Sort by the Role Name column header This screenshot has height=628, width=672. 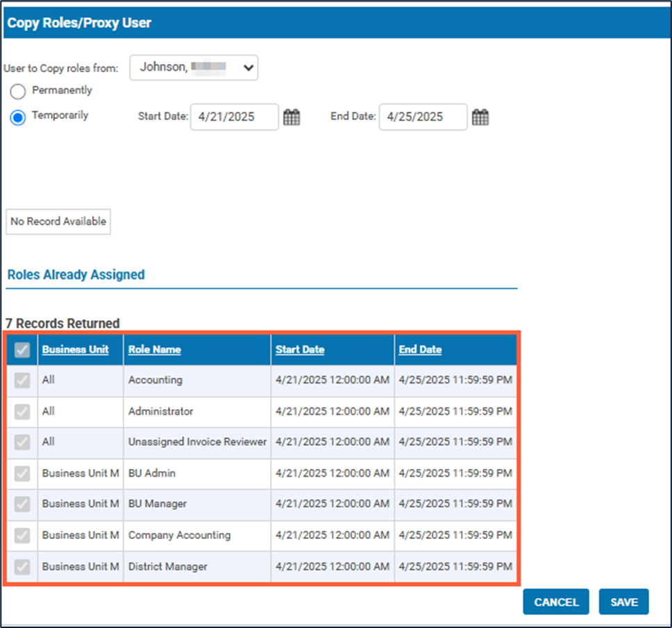click(x=155, y=349)
